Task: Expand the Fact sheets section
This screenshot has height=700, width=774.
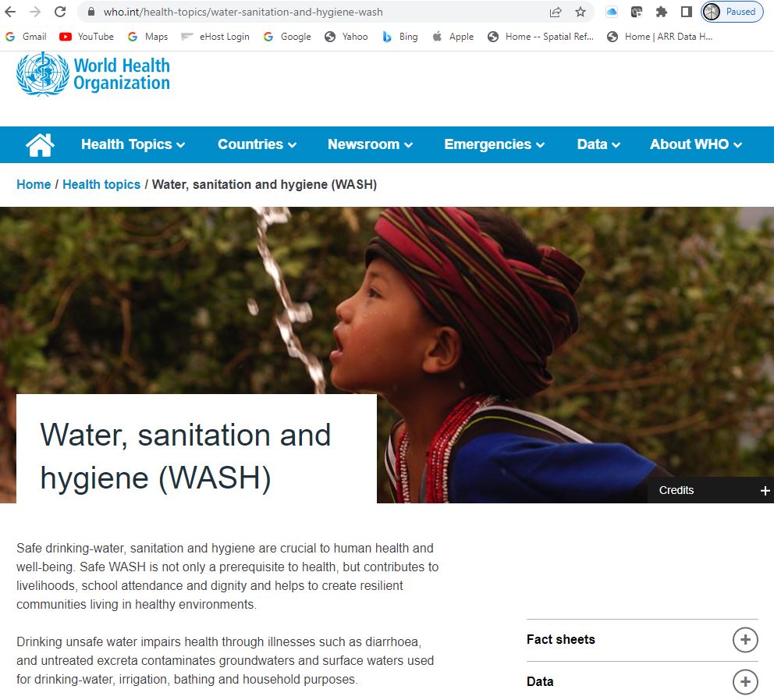Action: 745,640
